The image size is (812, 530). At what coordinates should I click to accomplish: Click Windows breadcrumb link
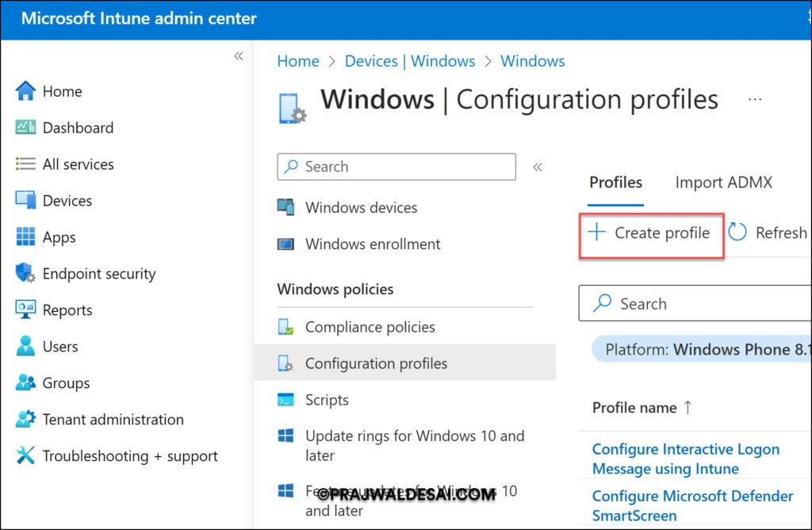[532, 61]
